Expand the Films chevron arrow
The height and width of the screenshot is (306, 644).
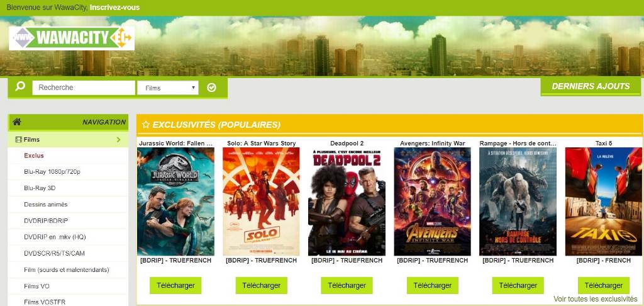click(x=119, y=140)
